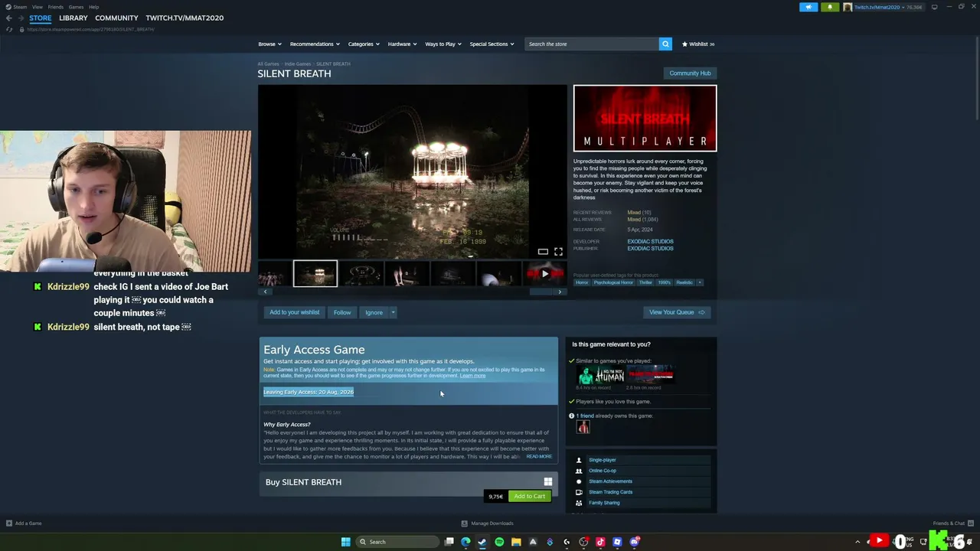Open developer EXODIAC STUDIOS link
This screenshot has width=980, height=551.
(x=651, y=242)
